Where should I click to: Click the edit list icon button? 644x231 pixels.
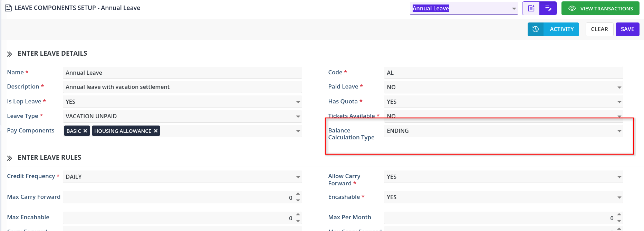(548, 8)
